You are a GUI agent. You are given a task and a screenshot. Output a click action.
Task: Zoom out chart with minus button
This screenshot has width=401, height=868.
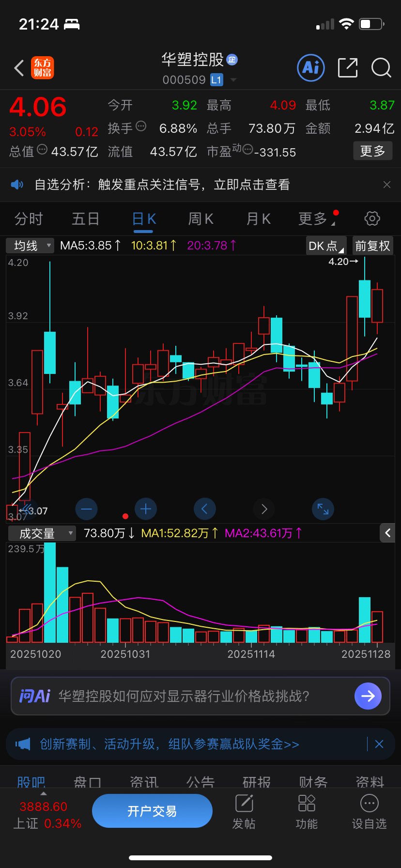coord(87,509)
